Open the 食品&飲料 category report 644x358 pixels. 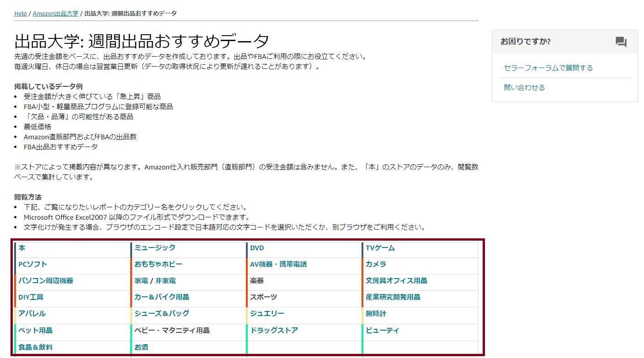35,347
